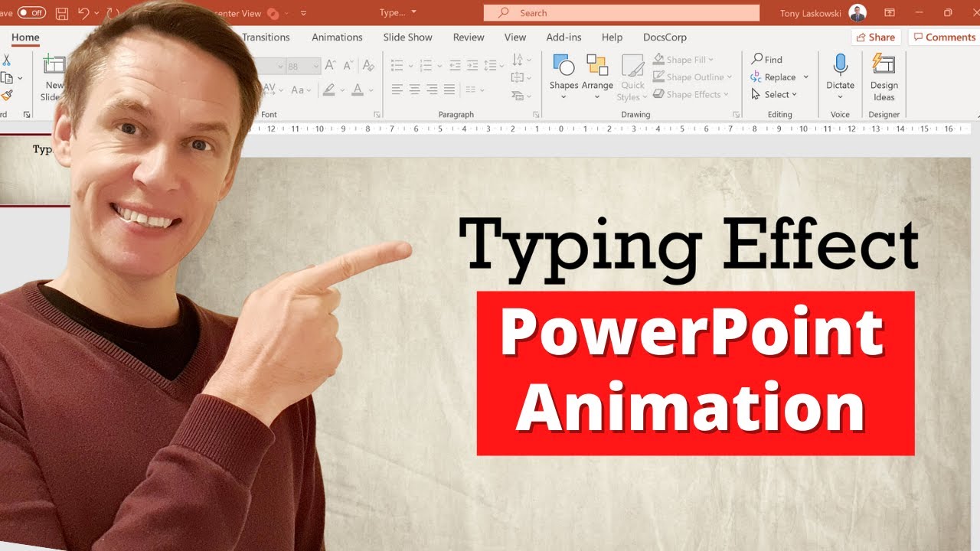This screenshot has width=980, height=551.
Task: Open the Slide Show tab
Action: (x=408, y=37)
